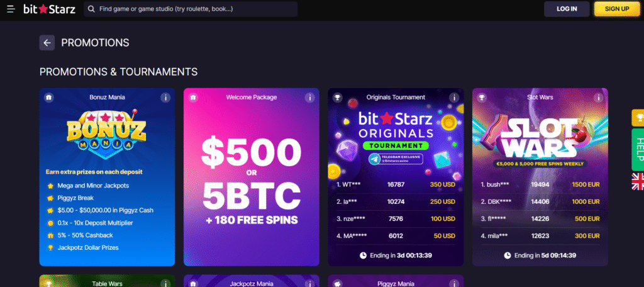The height and width of the screenshot is (287, 644).
Task: Open the hamburger menu
Action: tap(11, 9)
